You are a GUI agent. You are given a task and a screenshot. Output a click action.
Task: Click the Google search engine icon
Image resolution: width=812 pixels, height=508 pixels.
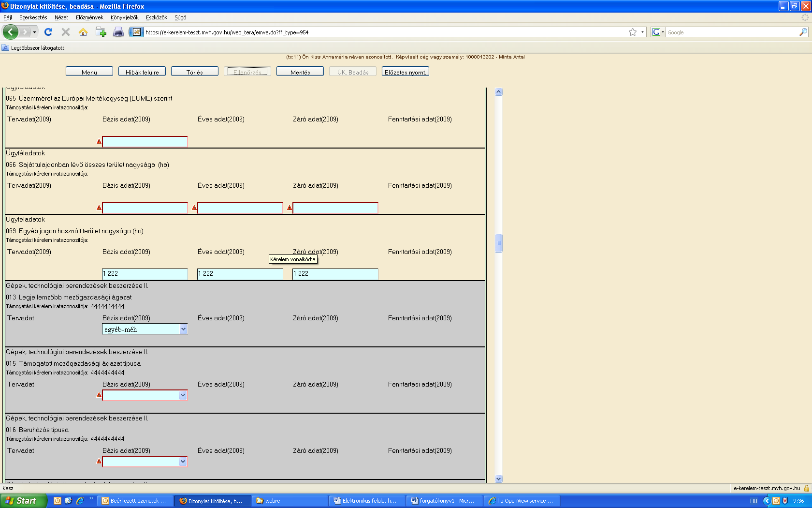click(x=656, y=32)
